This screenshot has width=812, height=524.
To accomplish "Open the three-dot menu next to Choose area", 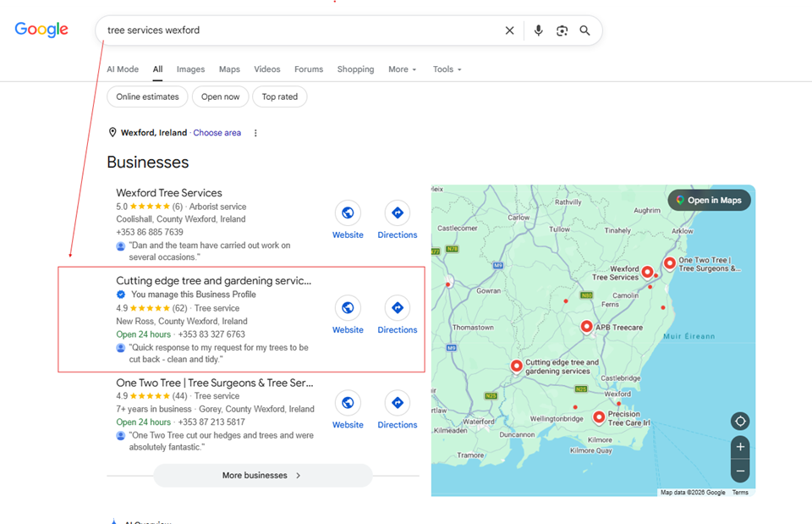I will tap(255, 133).
